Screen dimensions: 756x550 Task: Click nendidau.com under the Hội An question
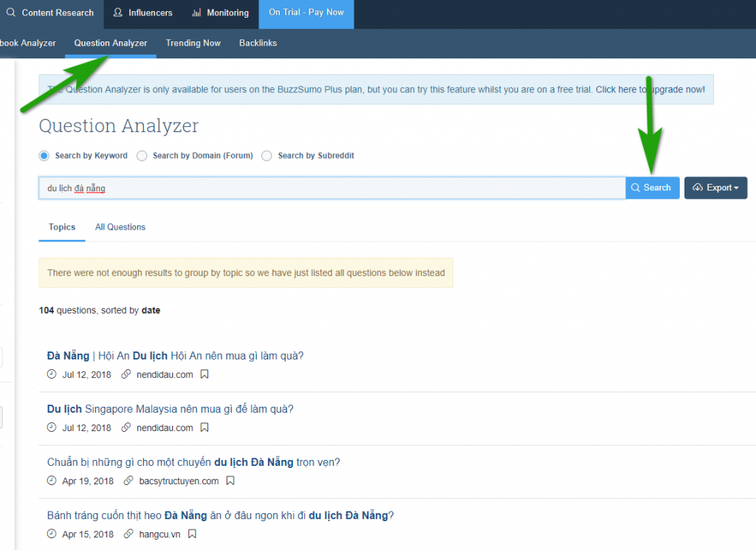165,374
